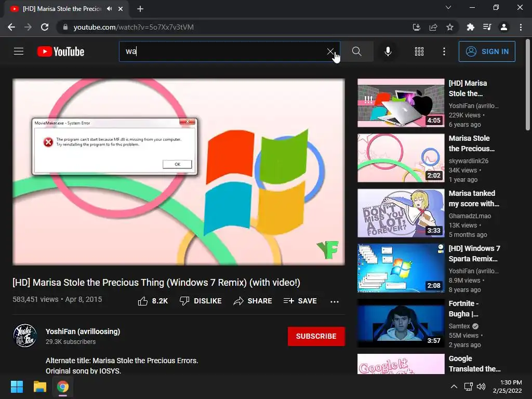Open the tab search chevron dropdown
Screen dimensions: 532x399
click(x=448, y=7)
